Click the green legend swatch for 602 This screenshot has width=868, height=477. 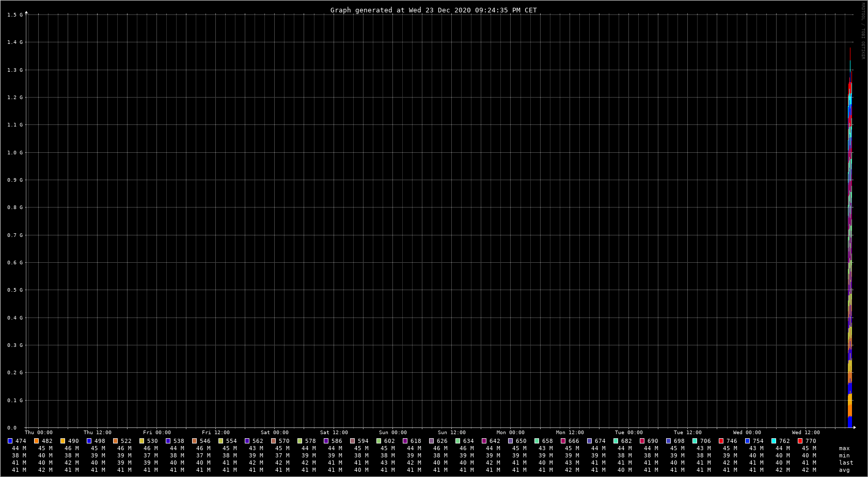pyautogui.click(x=379, y=441)
